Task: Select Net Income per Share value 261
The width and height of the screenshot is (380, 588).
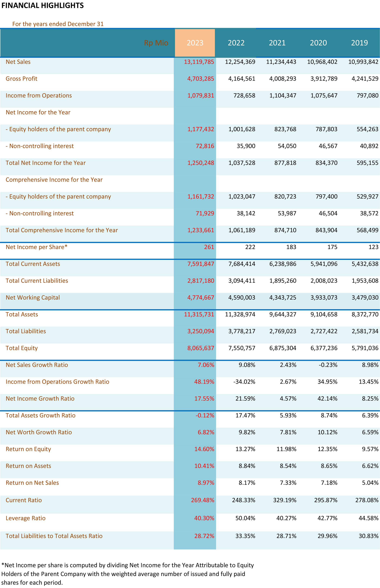Action: (209, 247)
